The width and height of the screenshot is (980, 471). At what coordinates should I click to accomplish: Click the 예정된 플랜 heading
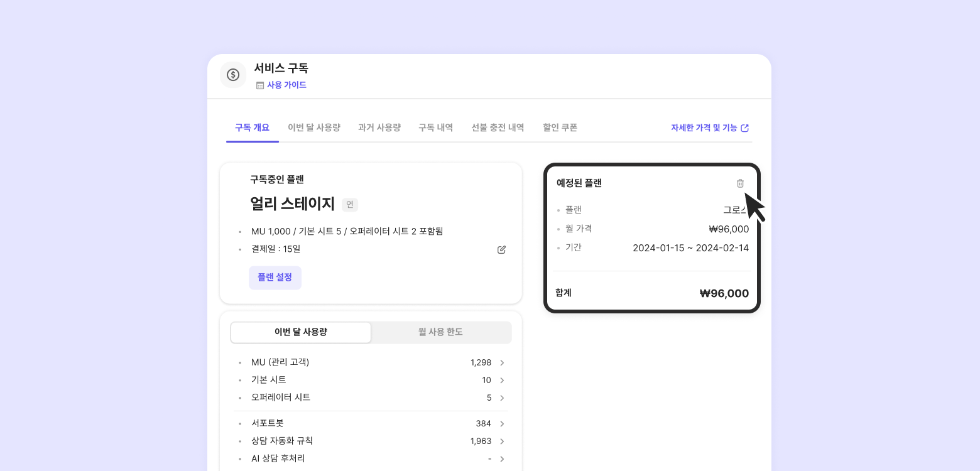579,183
